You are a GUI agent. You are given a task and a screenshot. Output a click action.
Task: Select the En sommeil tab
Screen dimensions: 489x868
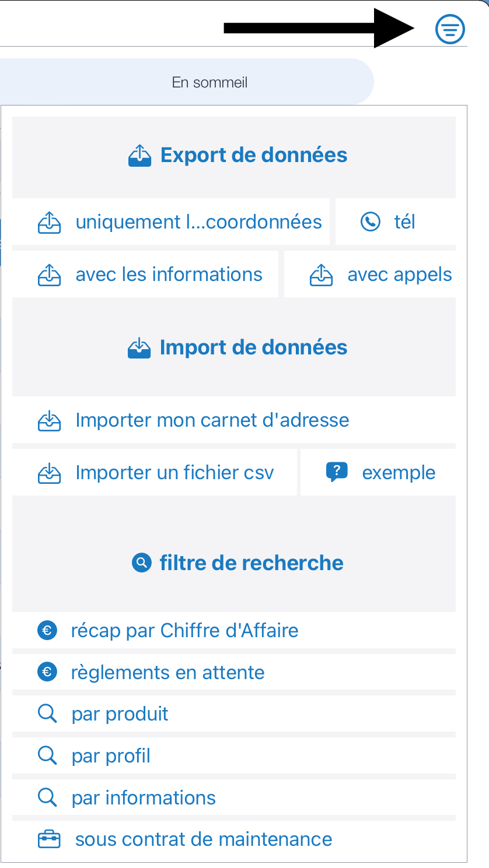tap(209, 83)
